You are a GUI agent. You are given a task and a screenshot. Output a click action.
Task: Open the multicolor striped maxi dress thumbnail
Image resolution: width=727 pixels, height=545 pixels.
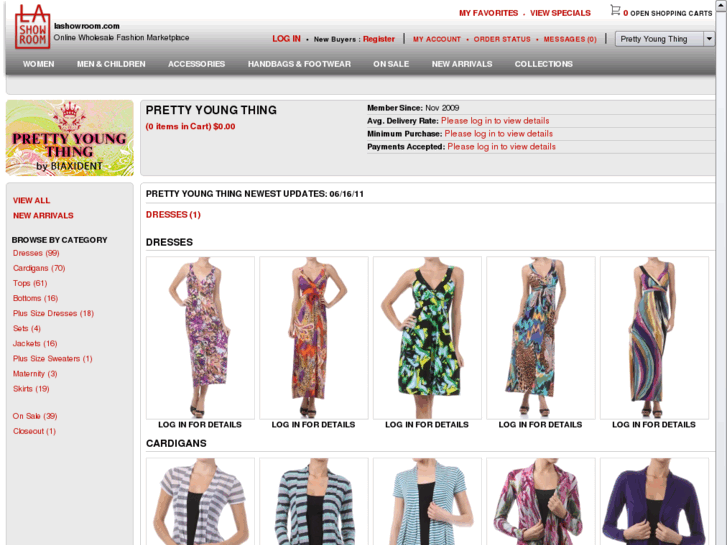click(x=654, y=338)
